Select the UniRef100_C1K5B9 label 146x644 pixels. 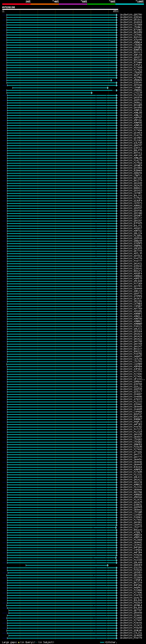[131, 364]
